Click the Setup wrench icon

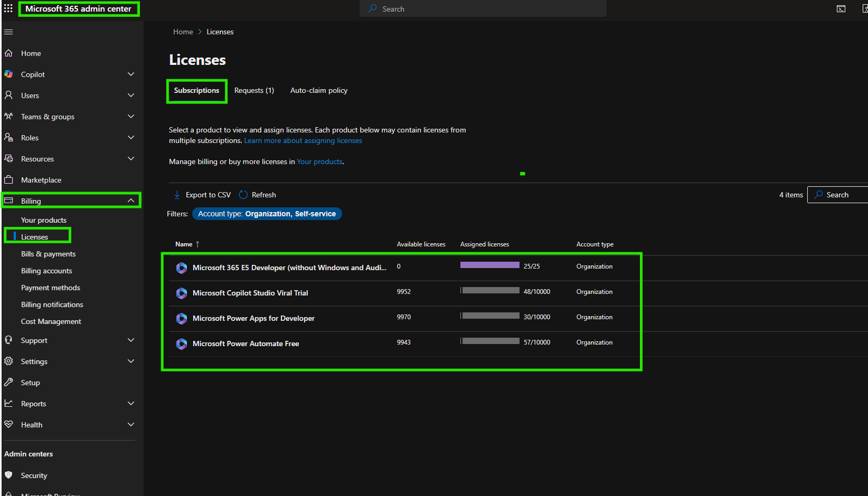click(8, 383)
